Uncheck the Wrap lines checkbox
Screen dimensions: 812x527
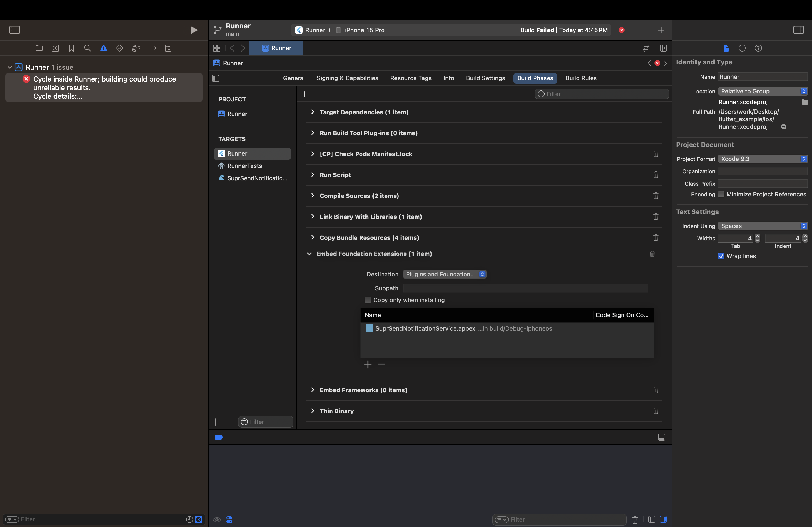click(721, 256)
